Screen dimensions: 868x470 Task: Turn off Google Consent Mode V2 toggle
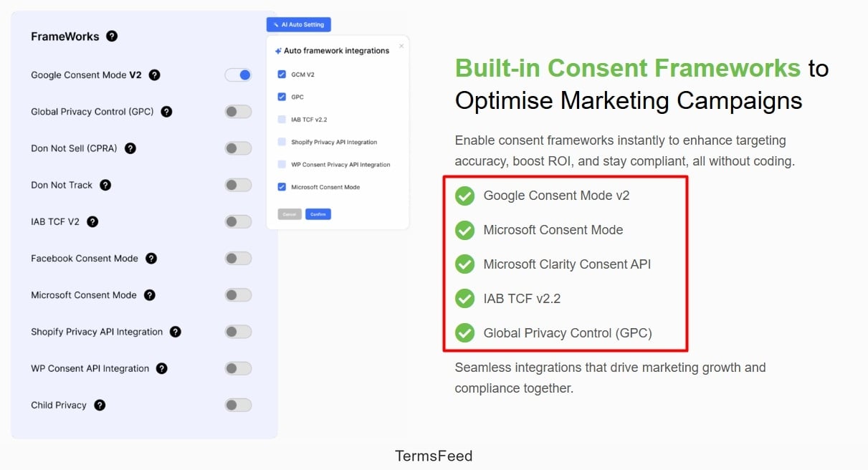(x=238, y=75)
